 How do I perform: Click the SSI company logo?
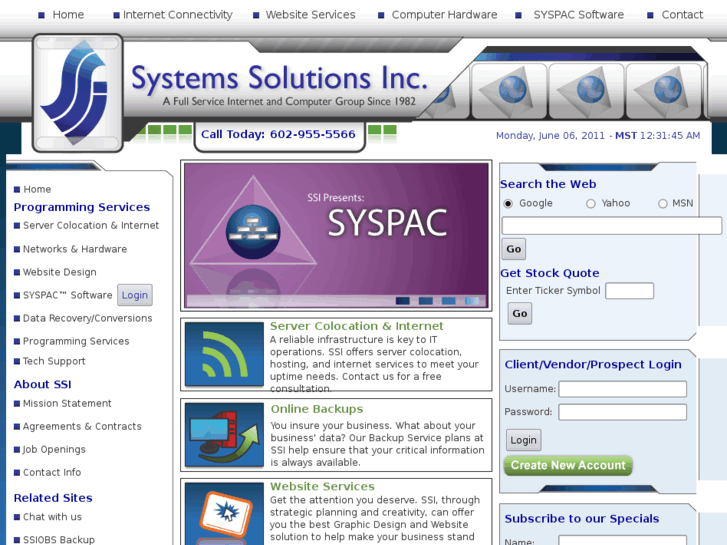coord(77,93)
